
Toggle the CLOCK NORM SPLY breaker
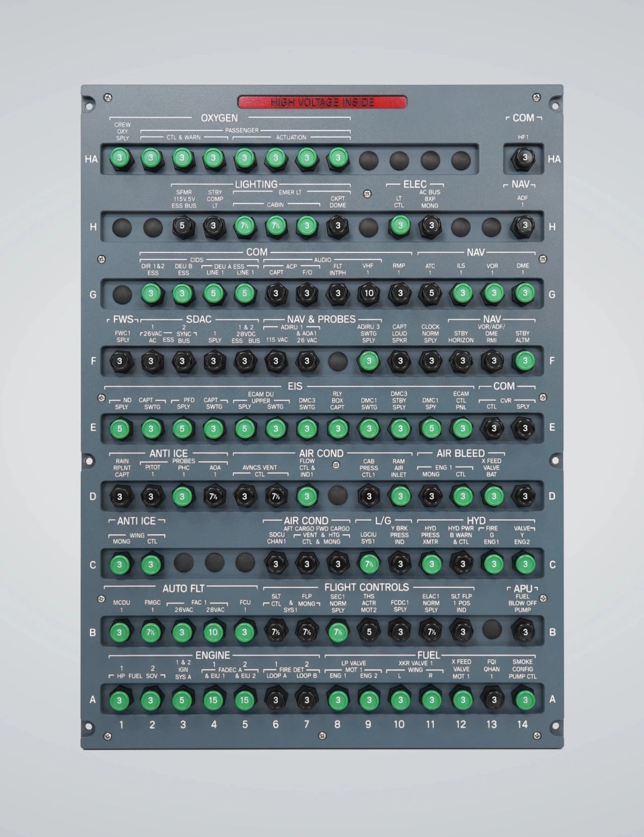[x=431, y=361]
